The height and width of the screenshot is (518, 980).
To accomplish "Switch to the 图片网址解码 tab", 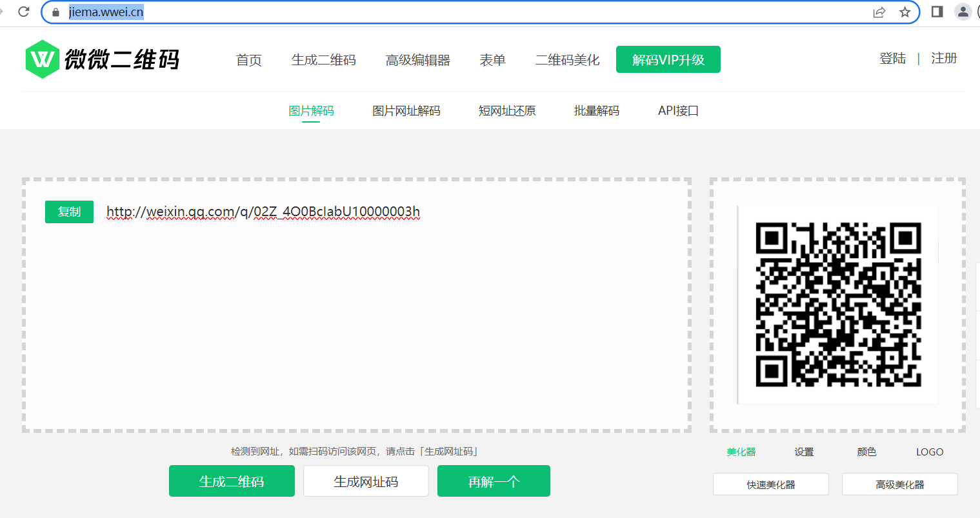I will click(406, 111).
